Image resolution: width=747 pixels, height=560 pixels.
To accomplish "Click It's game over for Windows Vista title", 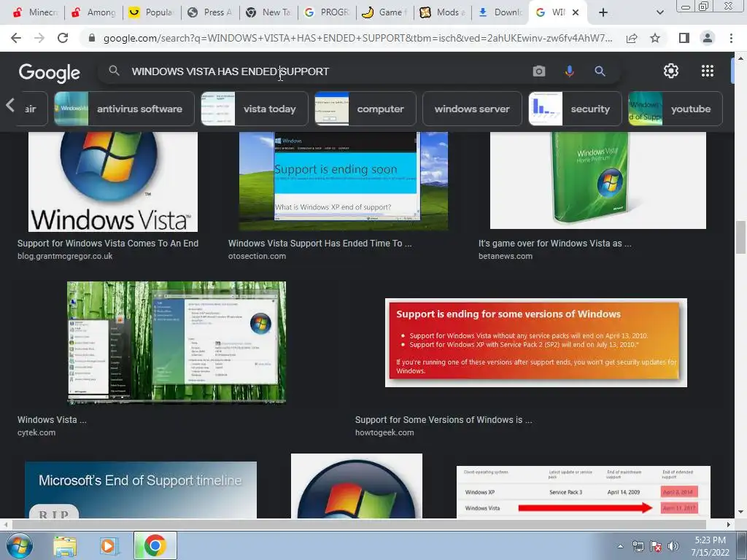I will (x=555, y=244).
